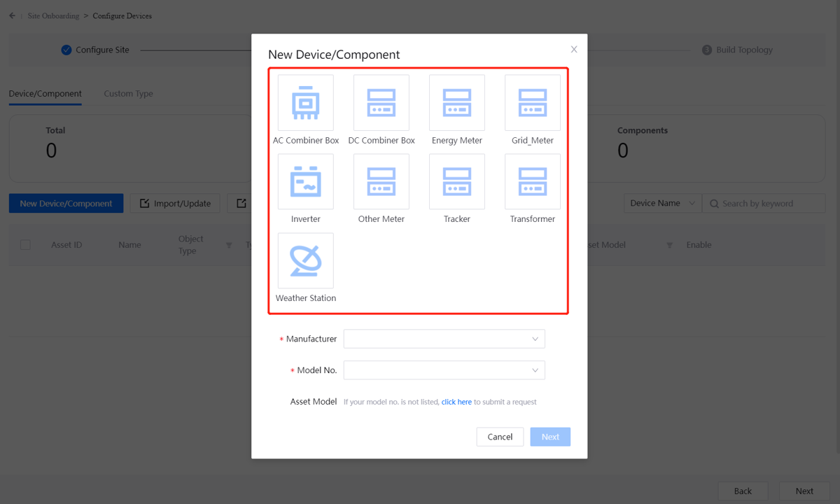Choose the DC Combiner Box device type

click(x=381, y=103)
